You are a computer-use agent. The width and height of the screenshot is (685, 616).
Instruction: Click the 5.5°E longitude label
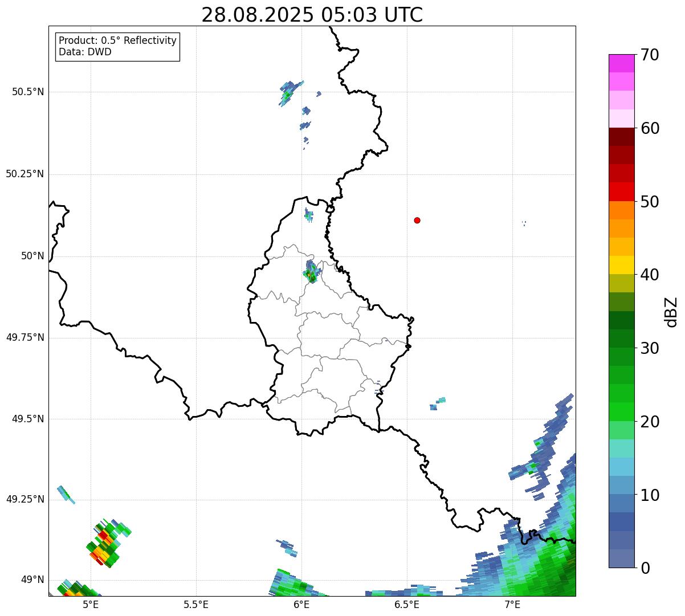pyautogui.click(x=196, y=605)
